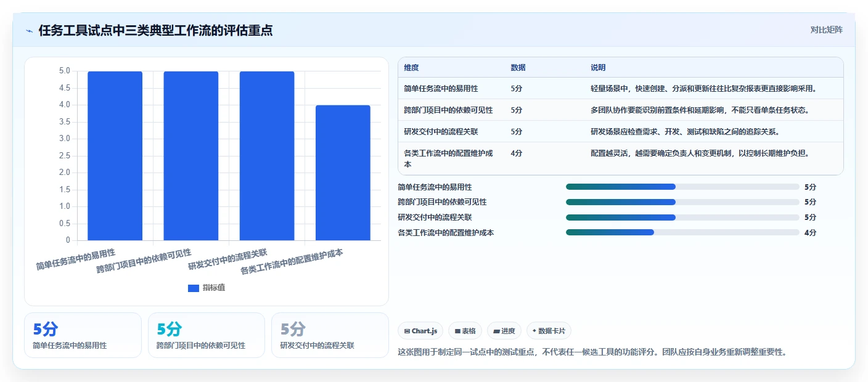This screenshot has width=868, height=382.
Task: Click the 4分 label beside progress bar
Action: point(810,233)
